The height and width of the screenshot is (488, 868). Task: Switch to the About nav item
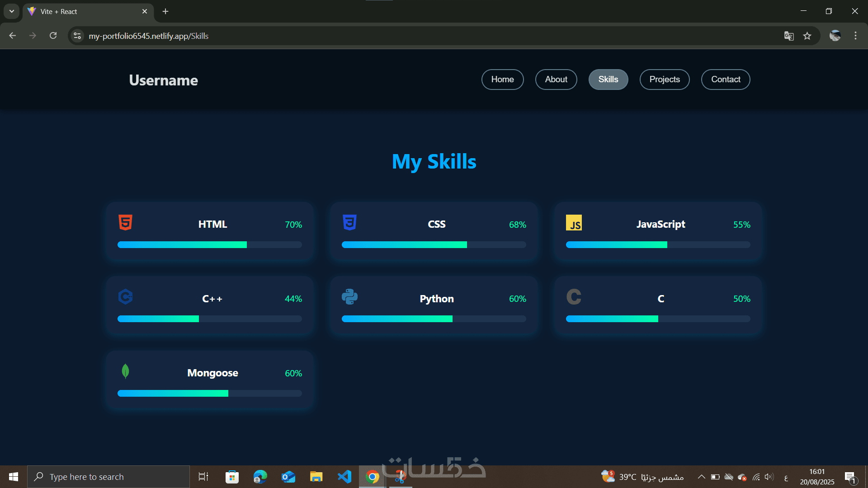[x=556, y=80]
